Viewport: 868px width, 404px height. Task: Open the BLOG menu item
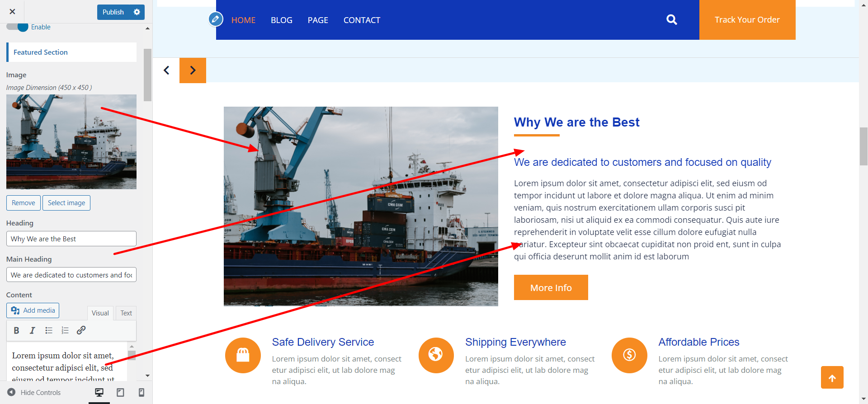pyautogui.click(x=282, y=20)
